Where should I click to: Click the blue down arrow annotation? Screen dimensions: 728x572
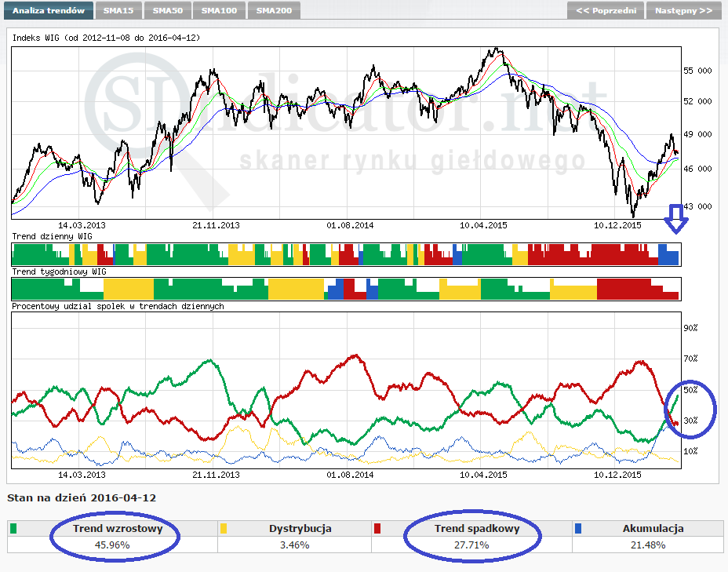point(675,219)
